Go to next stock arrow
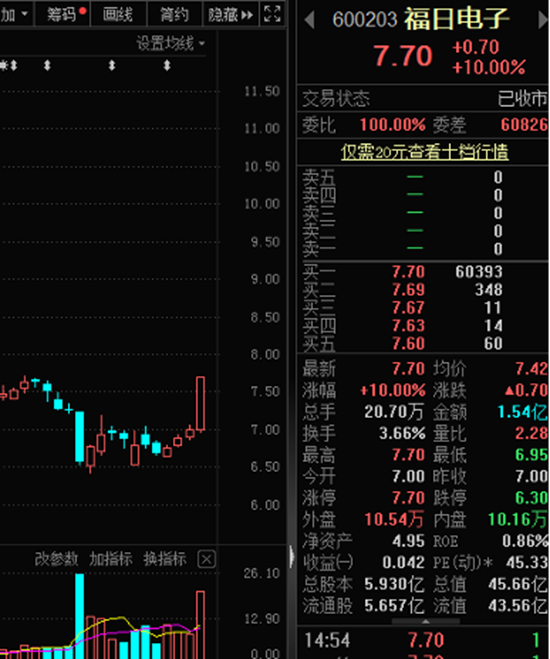The image size is (550, 659). click(543, 19)
